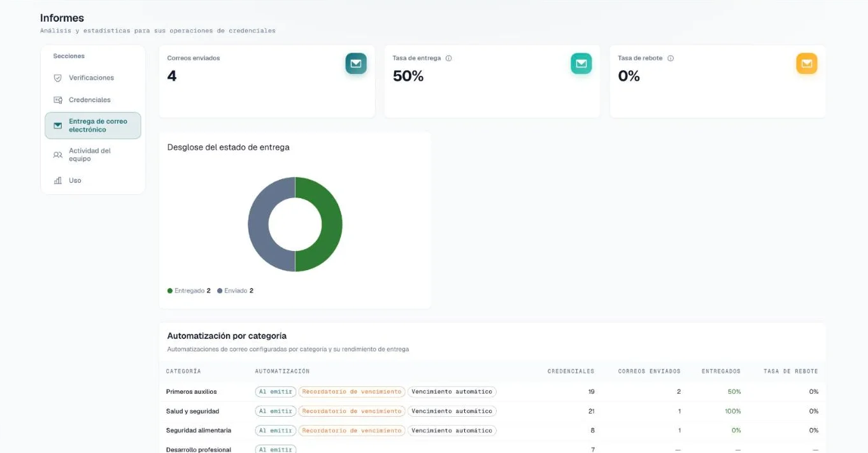
Task: Click the dark teal mail icon in Correos enviados card
Action: [x=356, y=64]
